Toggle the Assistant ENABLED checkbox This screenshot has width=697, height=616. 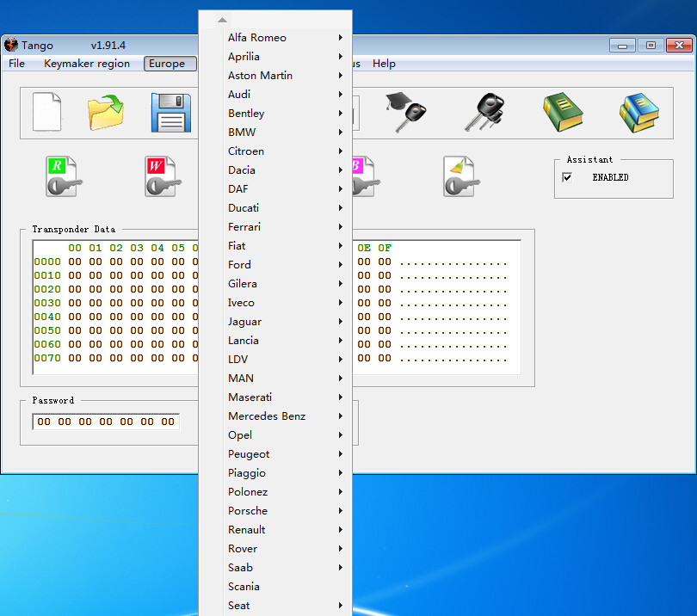pos(567,177)
